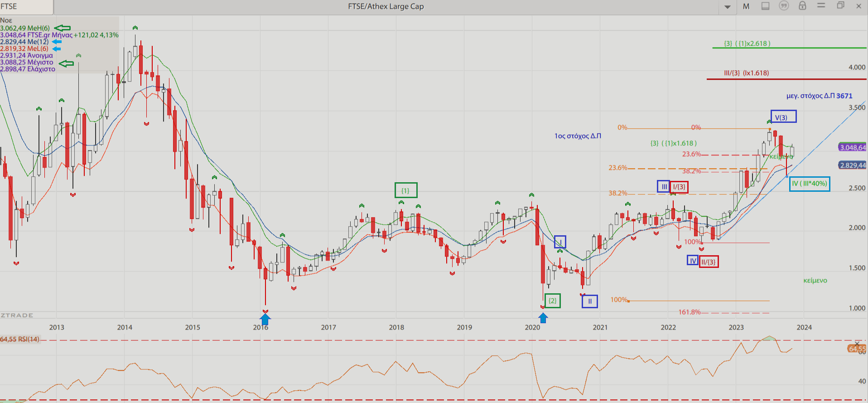This screenshot has height=403, width=868.
Task: Click the 2016 label on time axis
Action: (260, 327)
